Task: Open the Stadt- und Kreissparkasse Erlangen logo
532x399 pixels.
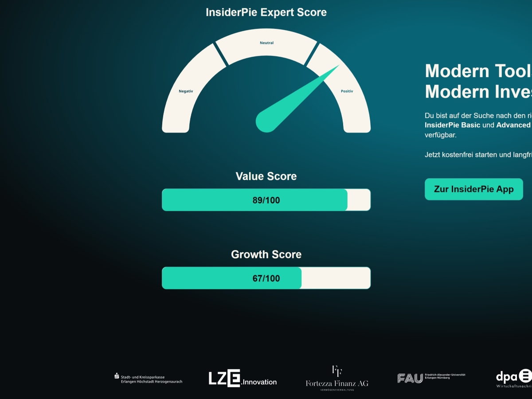Action: pos(149,379)
